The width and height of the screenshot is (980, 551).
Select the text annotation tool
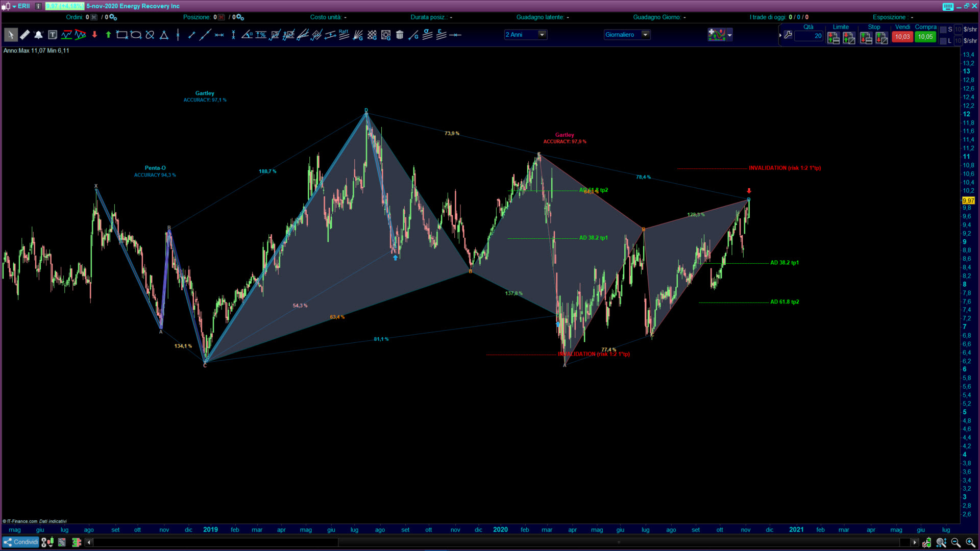(x=53, y=35)
